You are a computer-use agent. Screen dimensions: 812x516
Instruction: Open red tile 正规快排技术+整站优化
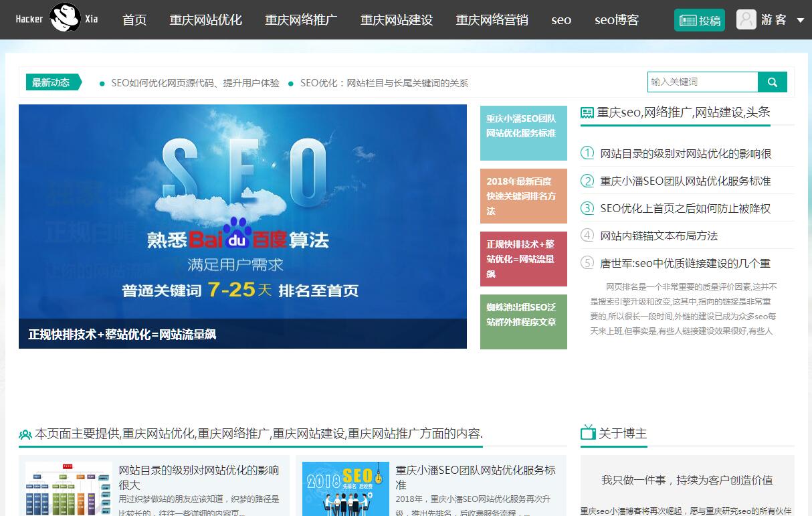(524, 259)
